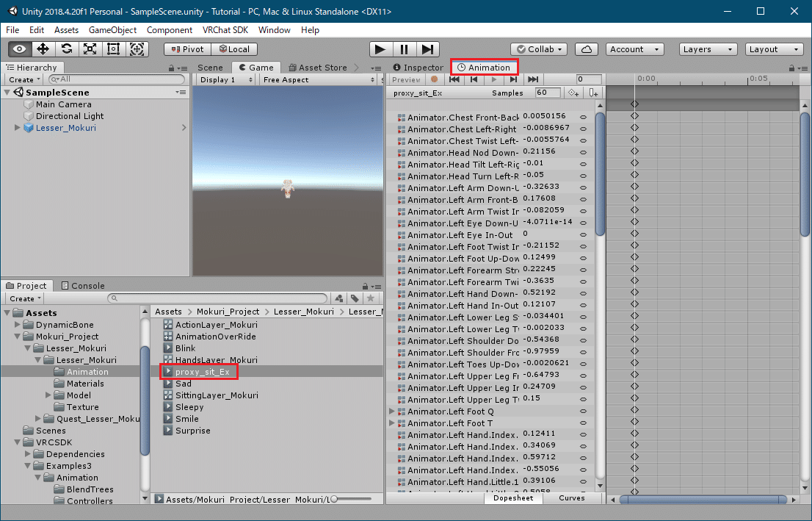Switch to the Inspector tab
This screenshot has width=812, height=521.
point(418,68)
